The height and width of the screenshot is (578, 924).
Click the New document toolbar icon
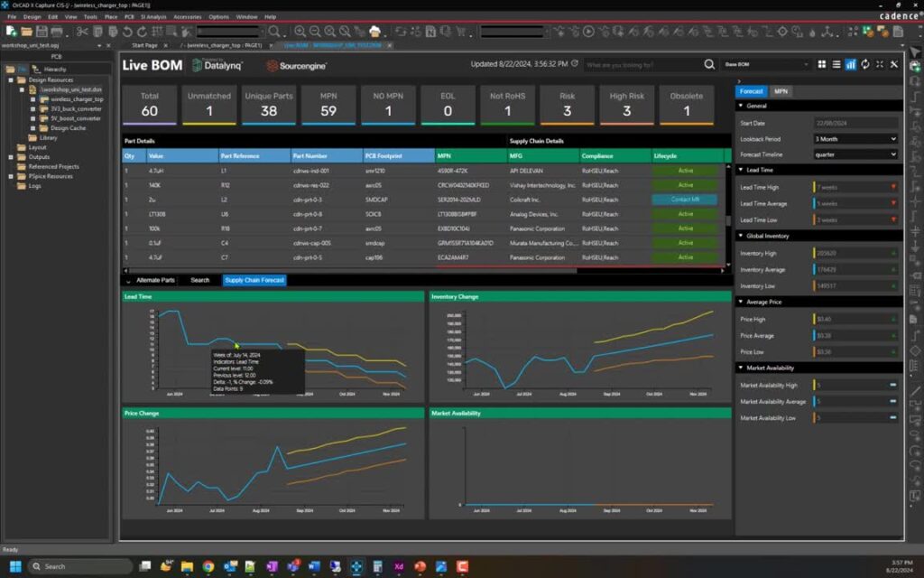[11, 32]
